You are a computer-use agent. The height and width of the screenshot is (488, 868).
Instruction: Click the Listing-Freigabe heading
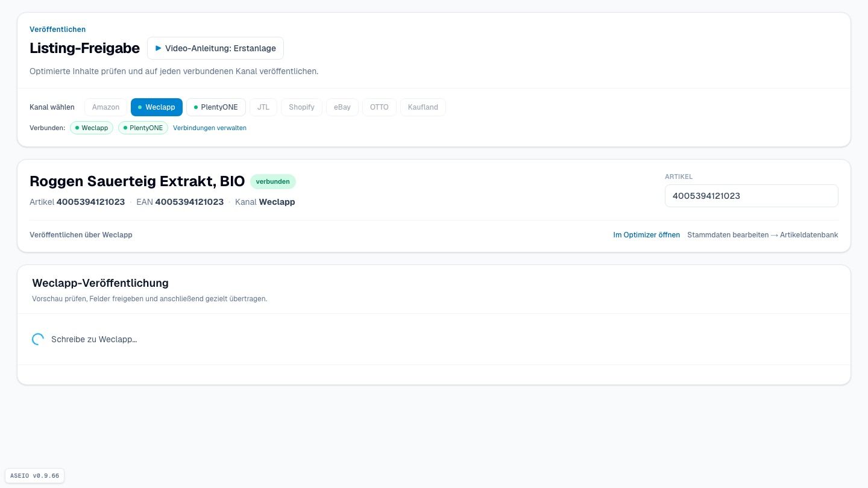[84, 48]
